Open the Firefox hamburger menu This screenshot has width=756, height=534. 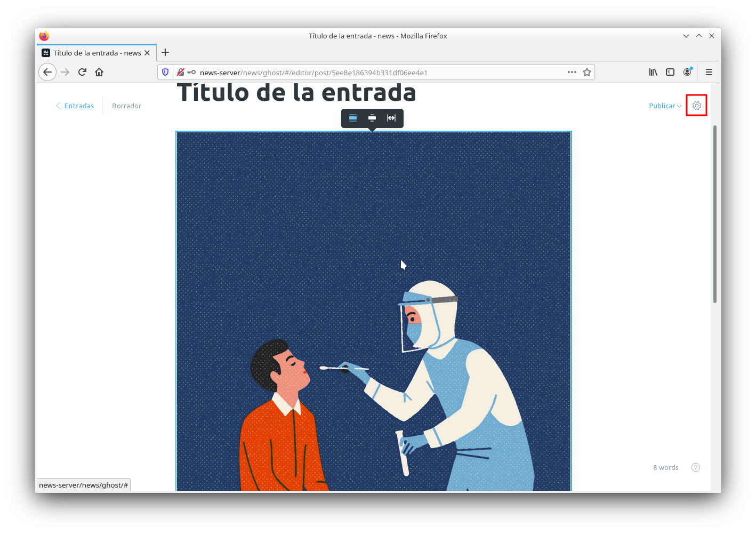coord(709,72)
